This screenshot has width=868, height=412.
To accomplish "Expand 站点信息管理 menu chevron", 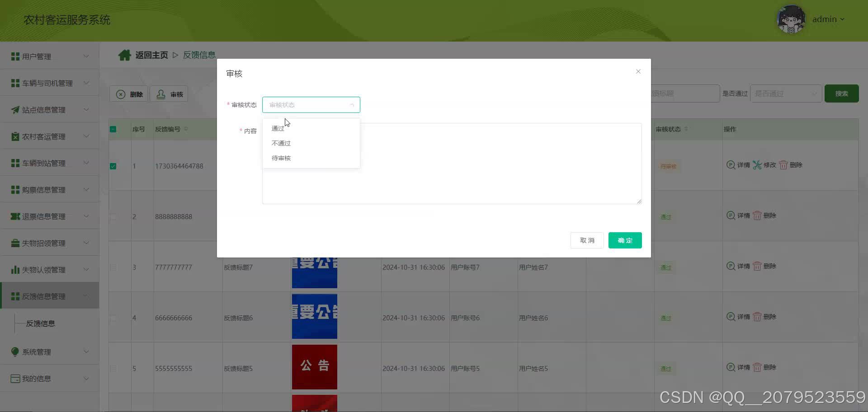I will (86, 110).
